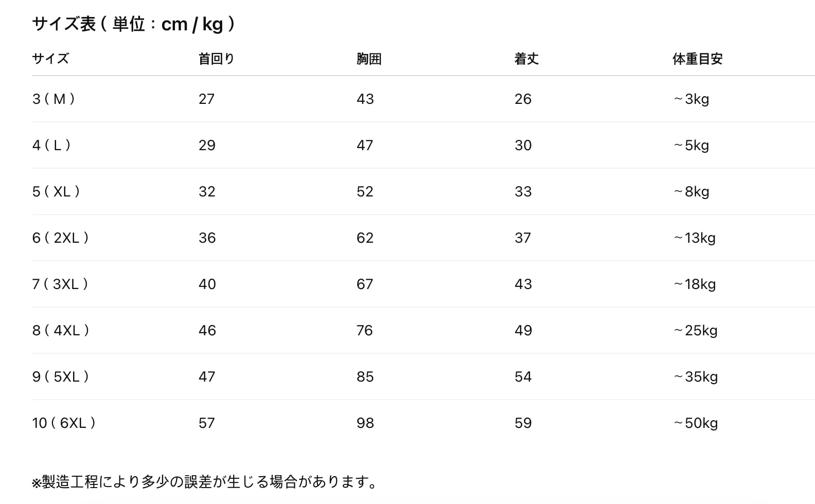Viewport: 815px width, 504px height.
Task: Click the ~50kg weight value
Action: (696, 423)
